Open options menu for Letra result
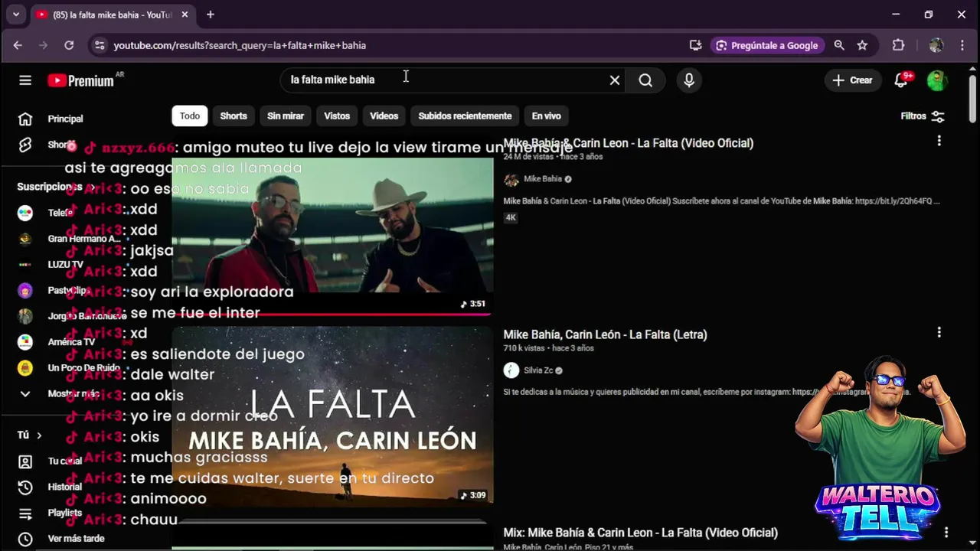Viewport: 980px width, 551px height. [939, 333]
